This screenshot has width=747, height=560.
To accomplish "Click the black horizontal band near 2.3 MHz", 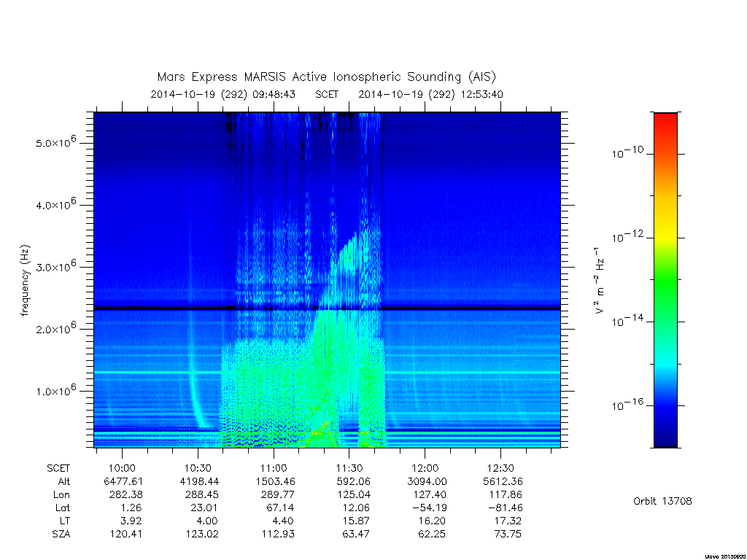I will click(x=327, y=308).
